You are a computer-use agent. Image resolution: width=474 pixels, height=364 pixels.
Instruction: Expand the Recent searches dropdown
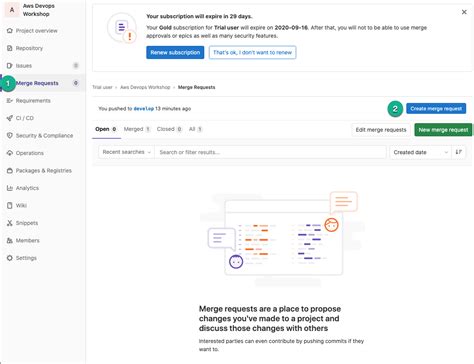coord(126,152)
